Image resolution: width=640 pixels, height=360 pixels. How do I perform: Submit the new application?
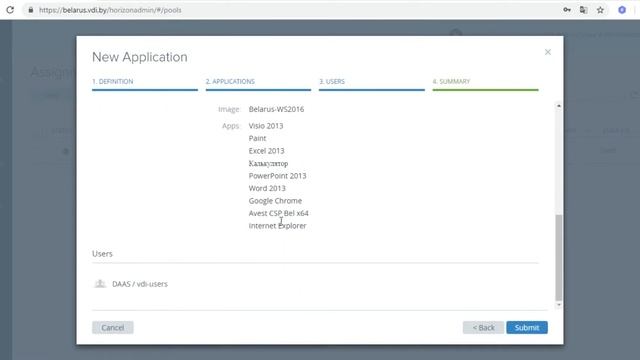[x=527, y=327]
